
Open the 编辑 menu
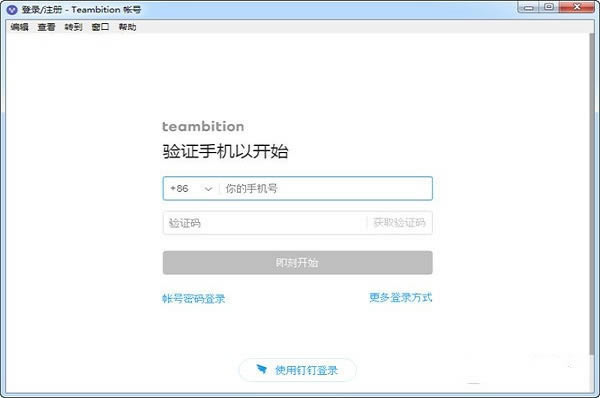click(x=20, y=27)
